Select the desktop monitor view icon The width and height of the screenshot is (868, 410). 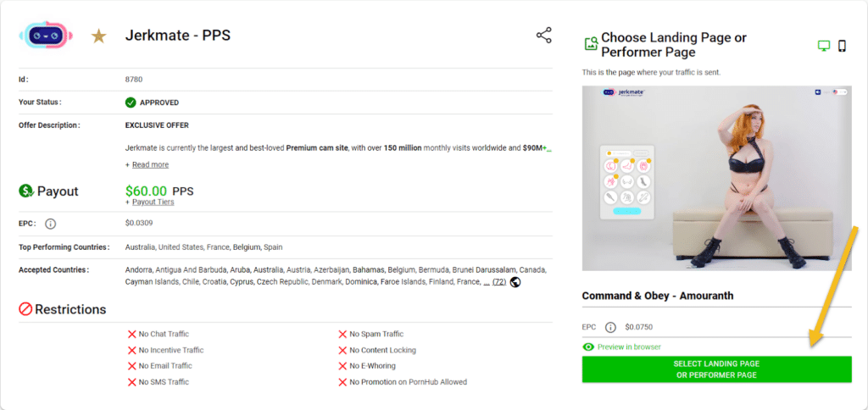[x=823, y=46]
